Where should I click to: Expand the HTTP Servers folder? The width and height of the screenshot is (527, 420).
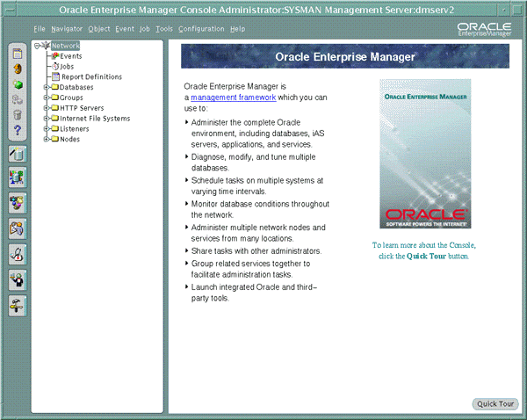(47, 108)
